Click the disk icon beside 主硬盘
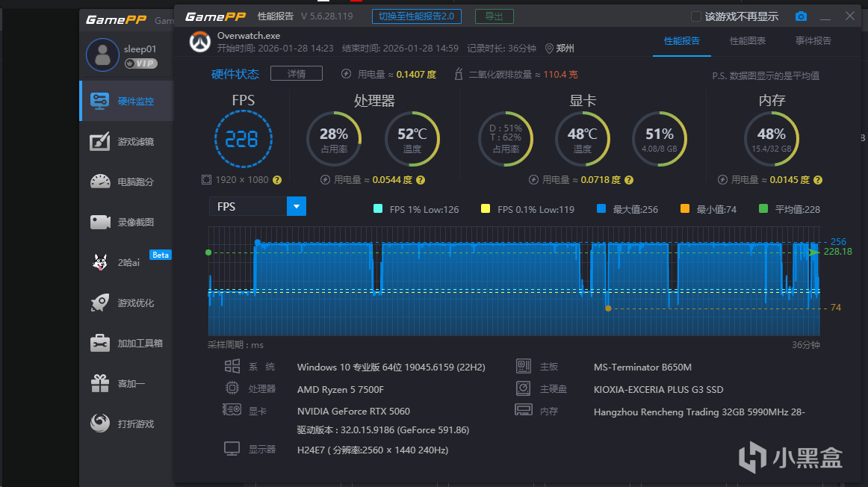Image resolution: width=868 pixels, height=487 pixels. 524,388
